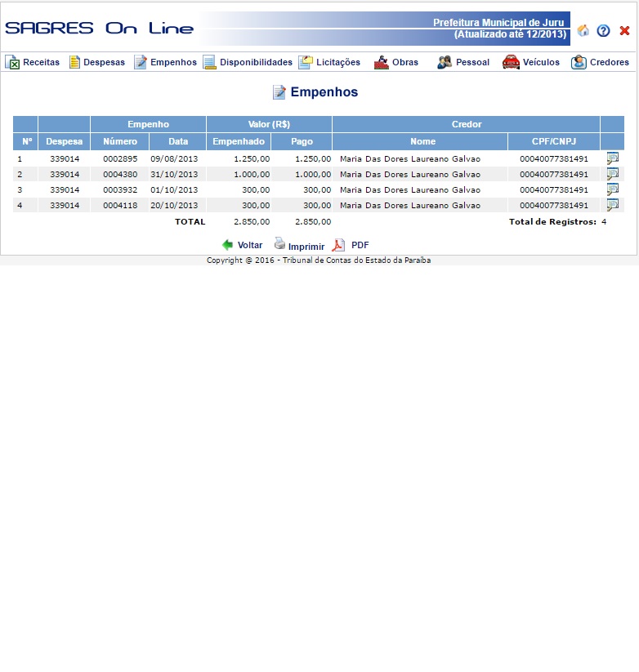Click the green Voltar arrow icon
This screenshot has width=639, height=672.
tap(227, 245)
